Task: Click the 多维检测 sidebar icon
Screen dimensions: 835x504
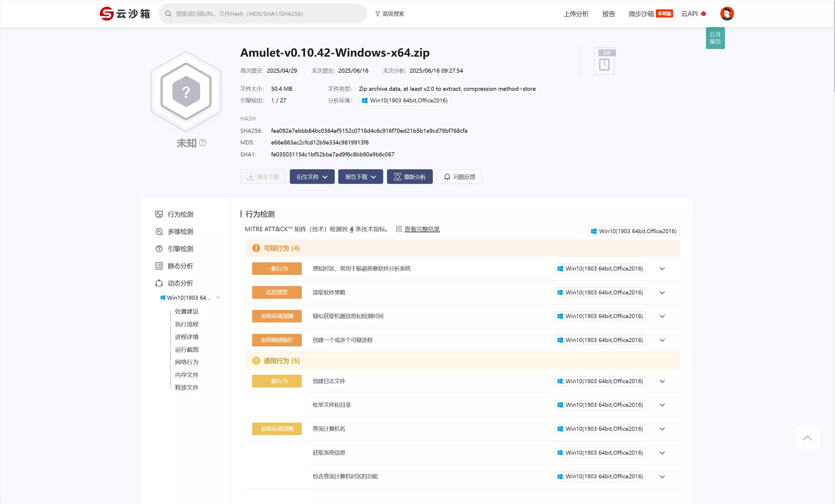Action: click(159, 231)
